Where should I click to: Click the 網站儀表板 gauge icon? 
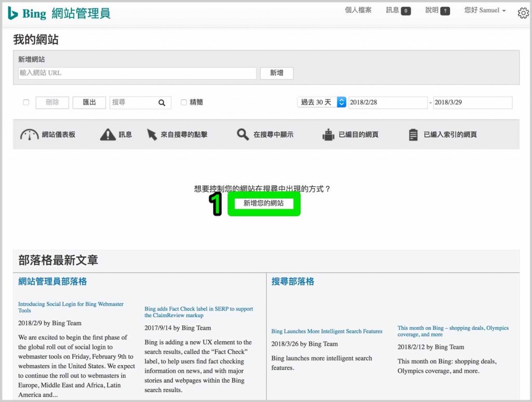point(30,135)
